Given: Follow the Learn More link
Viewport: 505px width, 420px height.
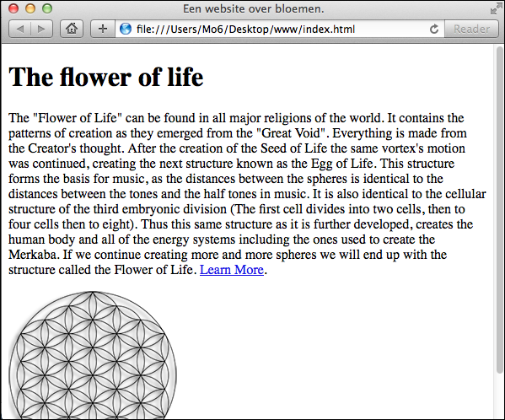Looking at the screenshot, I should click(x=232, y=270).
